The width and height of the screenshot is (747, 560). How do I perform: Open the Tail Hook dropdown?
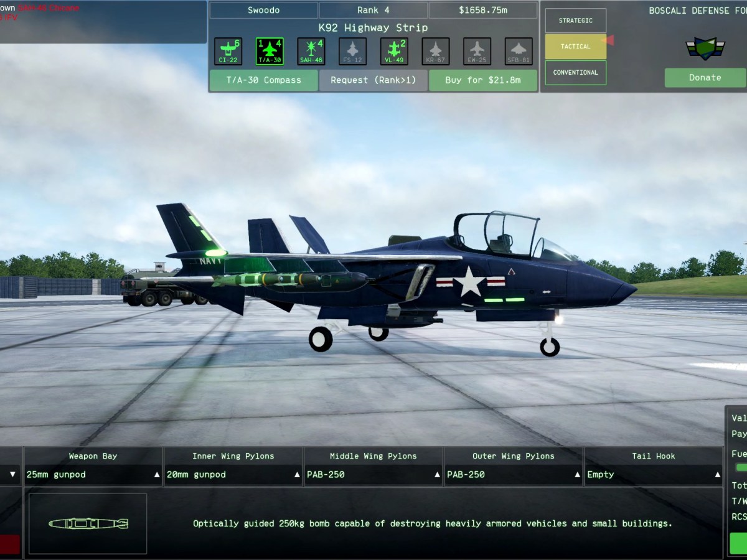click(x=653, y=475)
